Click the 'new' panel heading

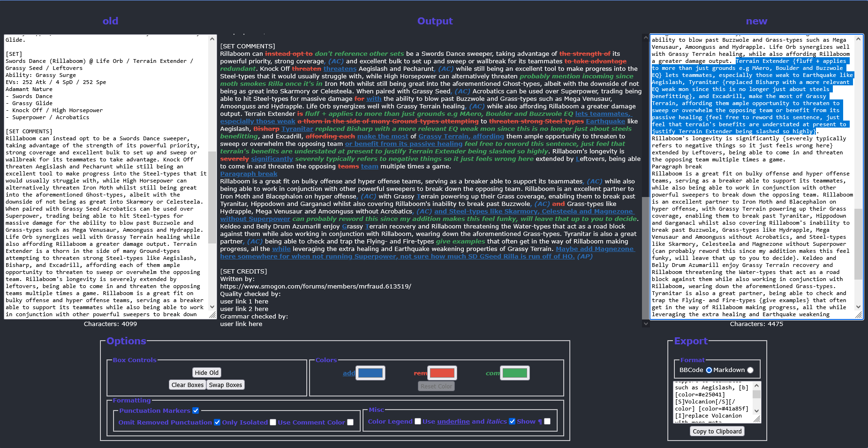756,21
